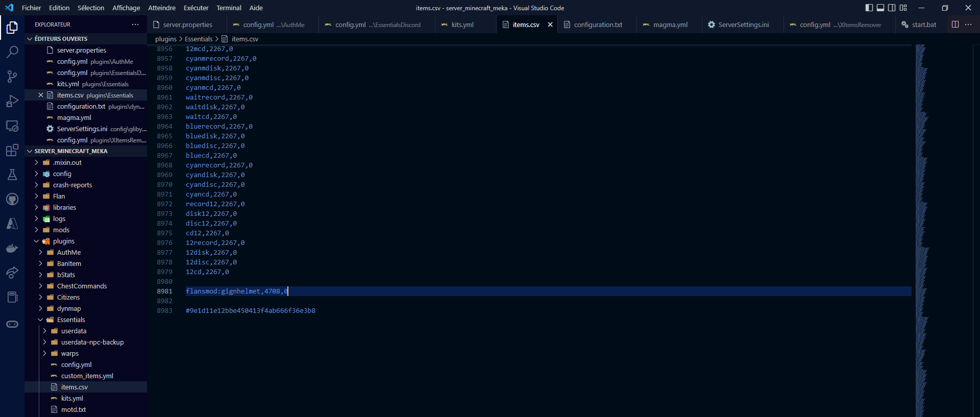Open the Run and Debug view

point(12,101)
